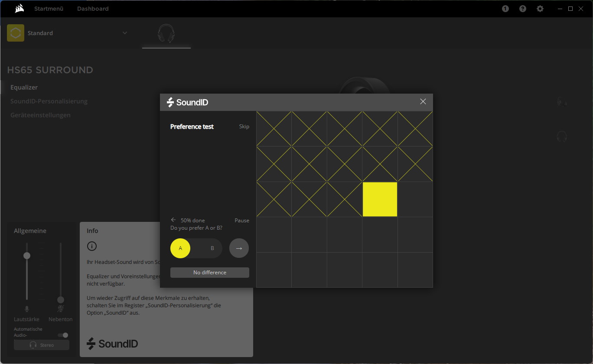This screenshot has height=364, width=593.
Task: Open the Startmenü tab
Action: coord(49,9)
